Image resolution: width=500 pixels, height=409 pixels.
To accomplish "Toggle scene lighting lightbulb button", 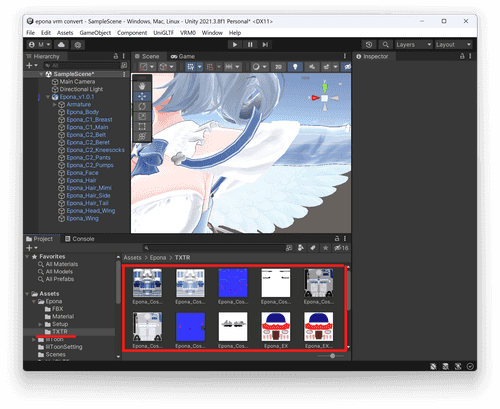I will (x=295, y=67).
